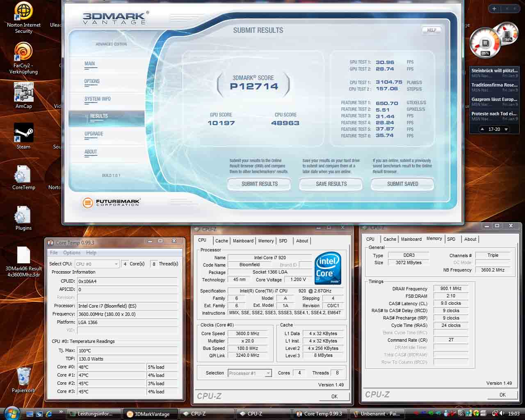Screen dimensions: 525x420
Task: Open About tab in right CPU-Z window
Action: (x=470, y=239)
